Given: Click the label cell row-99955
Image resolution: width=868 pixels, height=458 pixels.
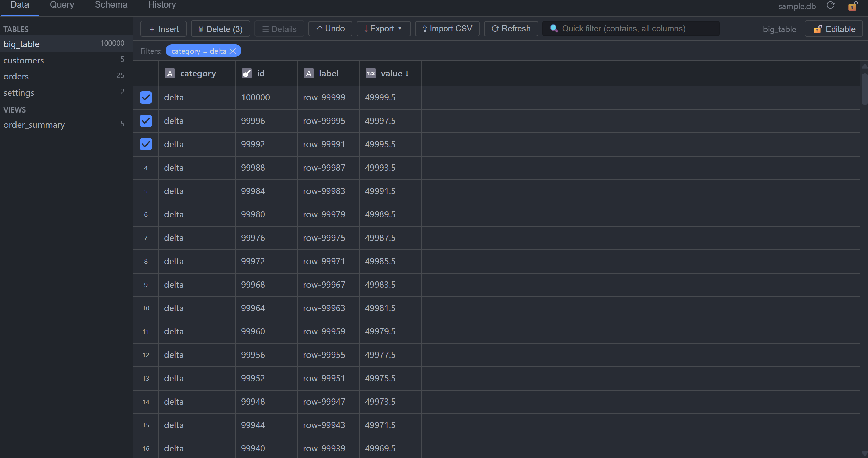Looking at the screenshot, I should [328, 355].
